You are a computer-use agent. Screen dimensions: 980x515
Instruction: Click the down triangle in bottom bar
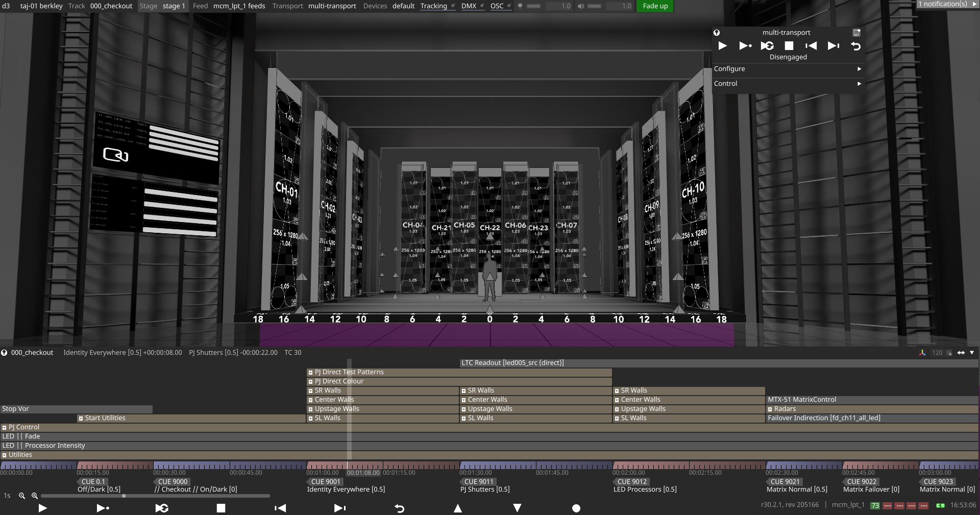click(517, 508)
